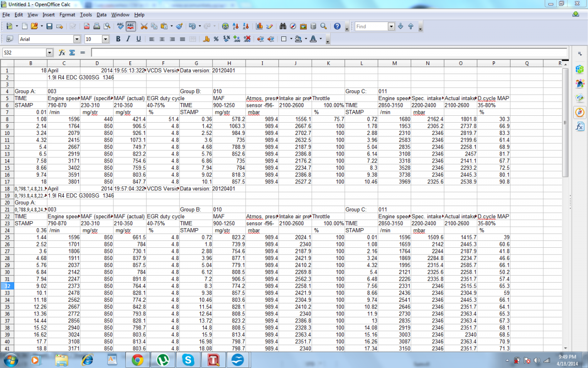Sort column in ascending order
588x368 pixels.
coord(236,26)
